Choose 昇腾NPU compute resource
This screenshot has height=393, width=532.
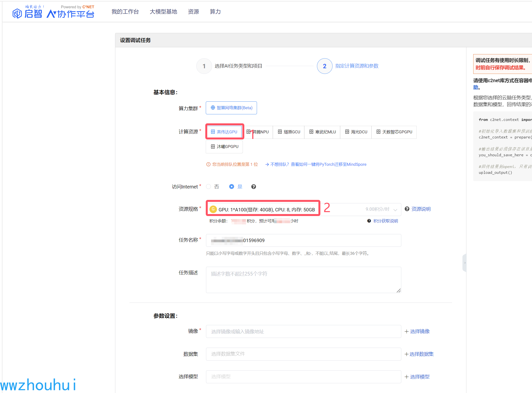258,132
